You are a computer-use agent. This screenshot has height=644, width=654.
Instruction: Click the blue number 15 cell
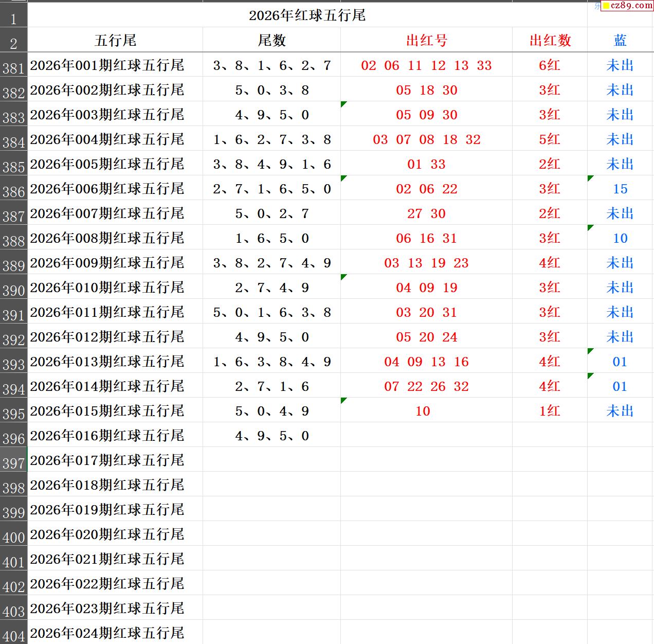620,189
